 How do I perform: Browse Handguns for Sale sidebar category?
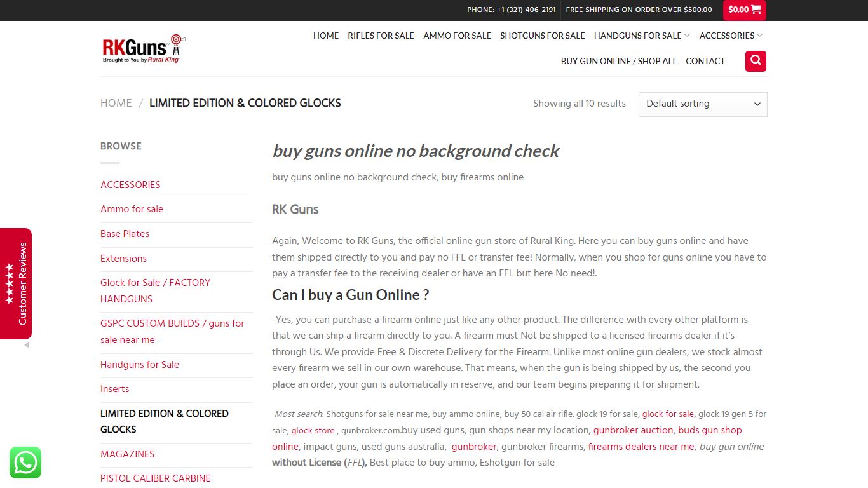point(140,365)
